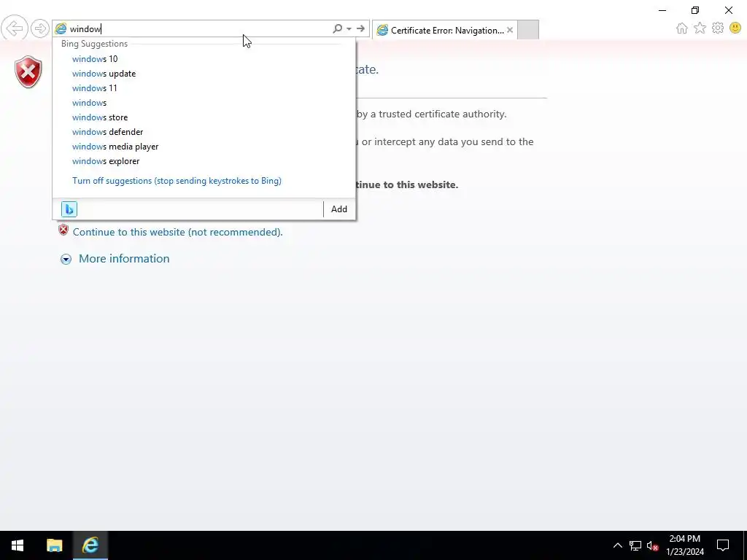Show hidden system tray icons
Screen dimensions: 747x560
617,545
